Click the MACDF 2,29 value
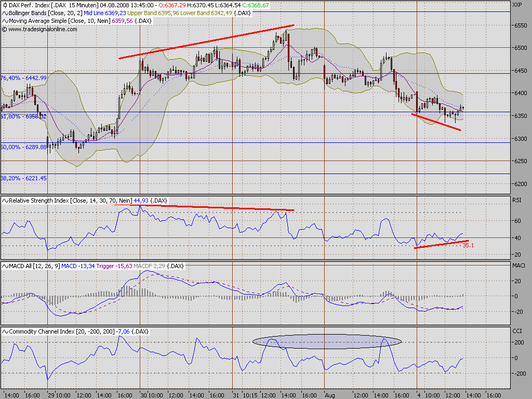The image size is (532, 399). pos(149,266)
